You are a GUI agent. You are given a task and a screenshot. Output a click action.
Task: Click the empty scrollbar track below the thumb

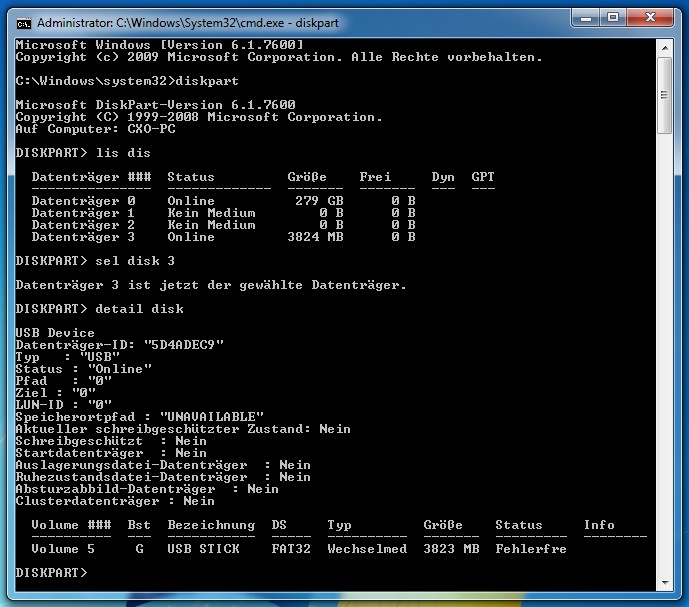pyautogui.click(x=664, y=350)
